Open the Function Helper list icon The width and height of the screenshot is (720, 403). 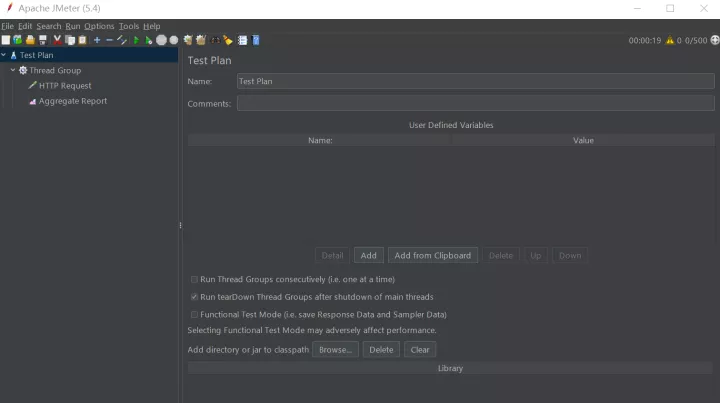point(242,40)
